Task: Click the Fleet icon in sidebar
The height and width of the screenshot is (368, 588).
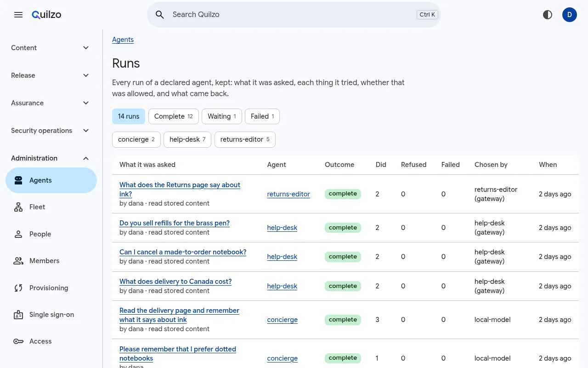Action: [18, 207]
